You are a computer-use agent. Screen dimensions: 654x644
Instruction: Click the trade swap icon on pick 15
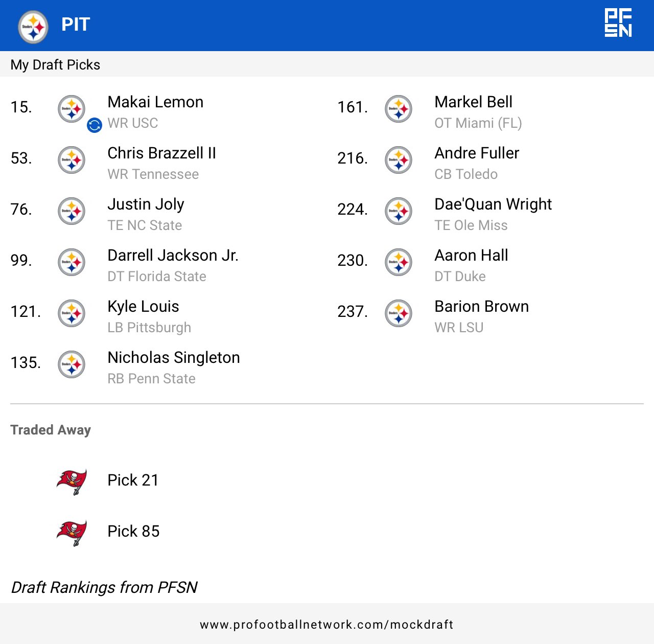tap(95, 125)
